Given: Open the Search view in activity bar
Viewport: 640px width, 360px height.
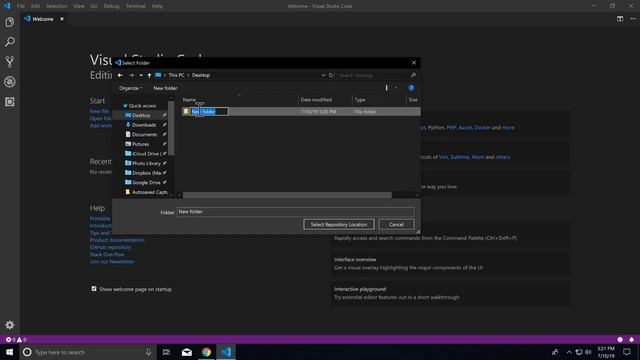Looking at the screenshot, I should tap(10, 42).
